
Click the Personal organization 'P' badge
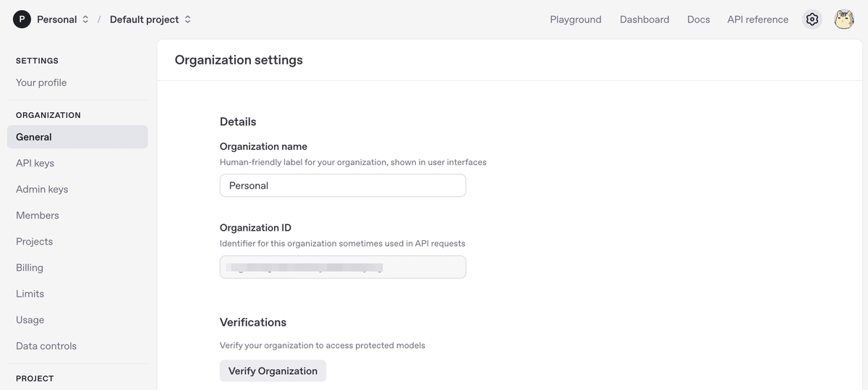click(x=22, y=20)
